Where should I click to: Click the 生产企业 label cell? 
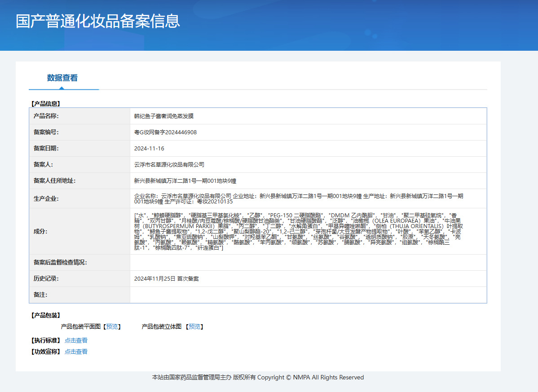pyautogui.click(x=79, y=198)
